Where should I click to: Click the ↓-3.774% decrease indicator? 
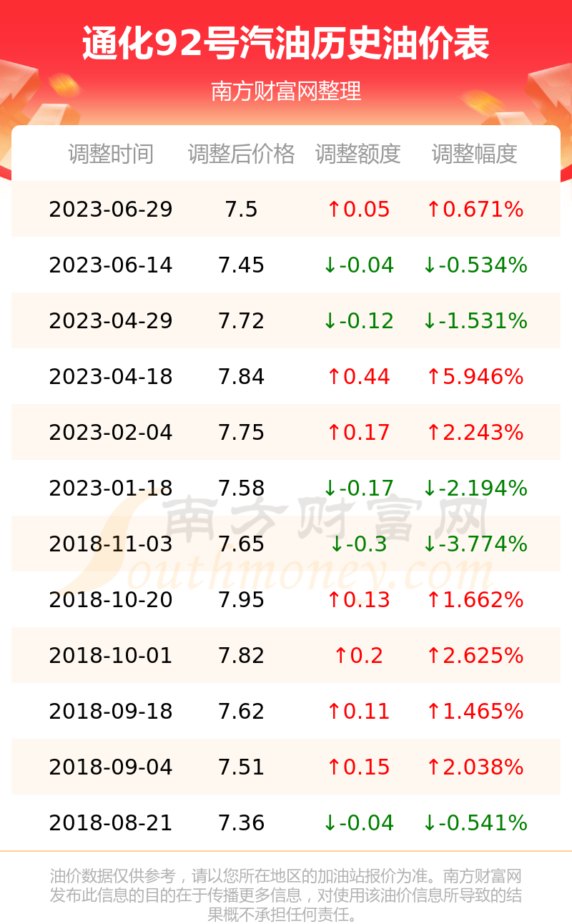(475, 544)
